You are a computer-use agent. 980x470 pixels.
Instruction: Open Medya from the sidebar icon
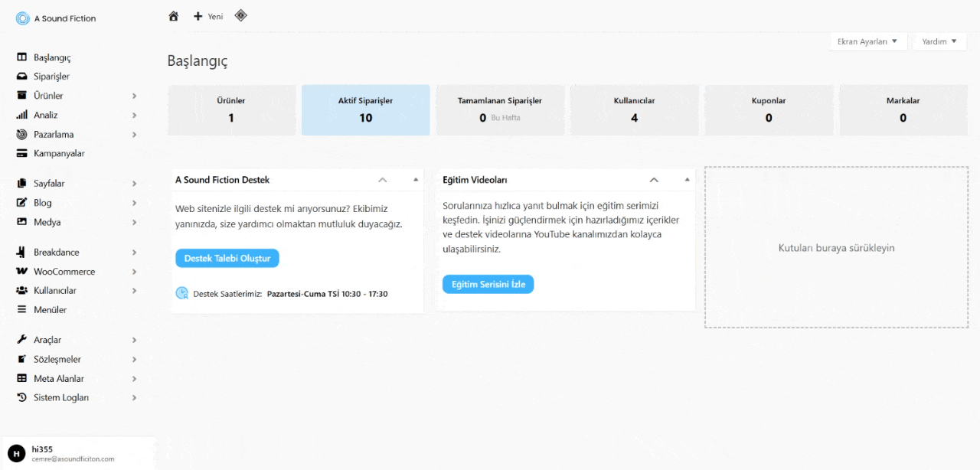(x=21, y=222)
